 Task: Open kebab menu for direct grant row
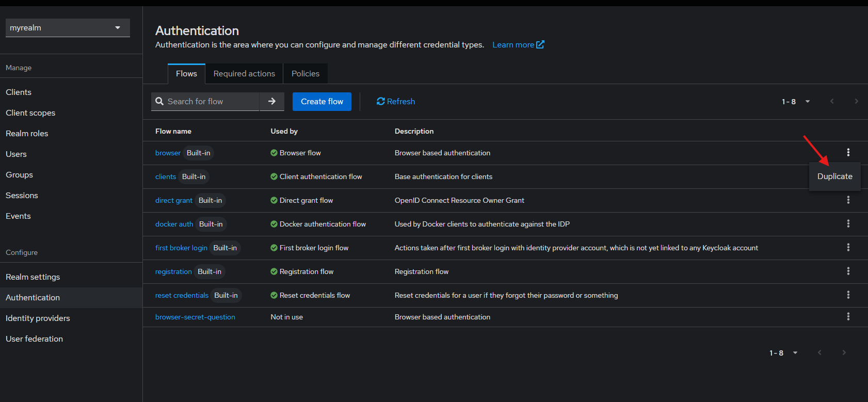tap(848, 200)
